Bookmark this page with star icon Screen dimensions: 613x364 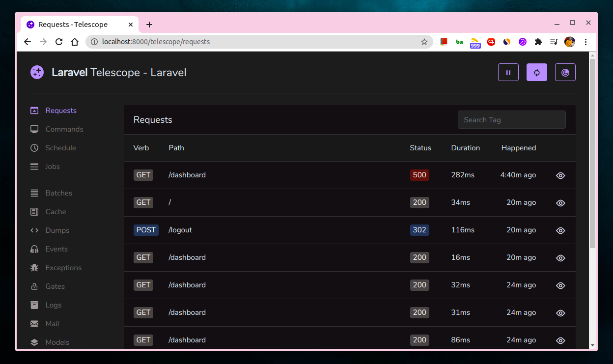424,42
